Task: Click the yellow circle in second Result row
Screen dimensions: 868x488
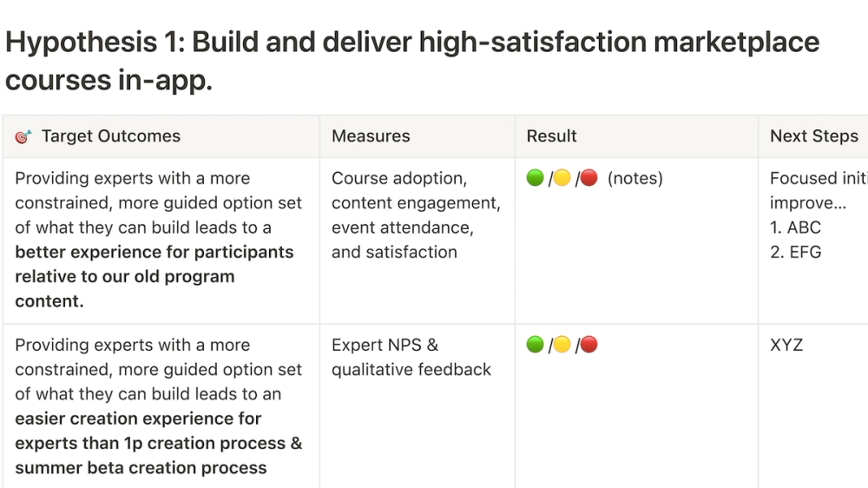Action: [562, 345]
